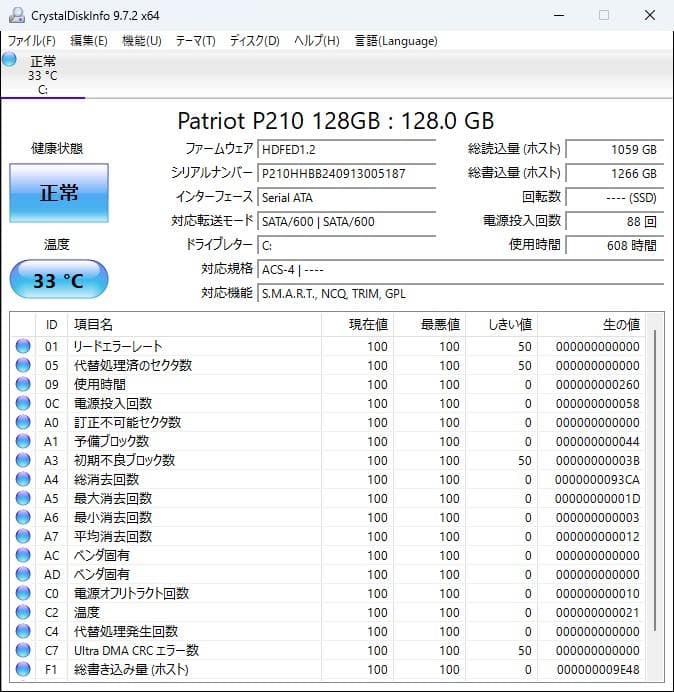Click raw value 00000000003B
The image size is (674, 692).
[598, 460]
